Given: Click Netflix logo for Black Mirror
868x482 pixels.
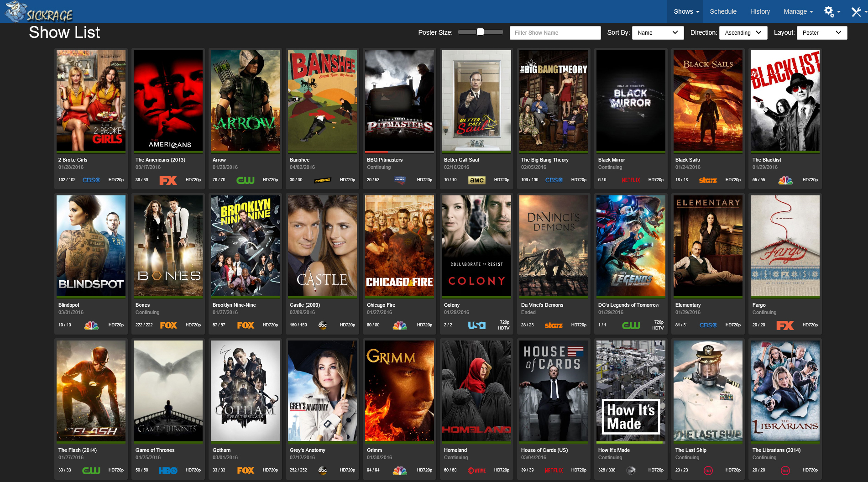Looking at the screenshot, I should pyautogui.click(x=631, y=180).
